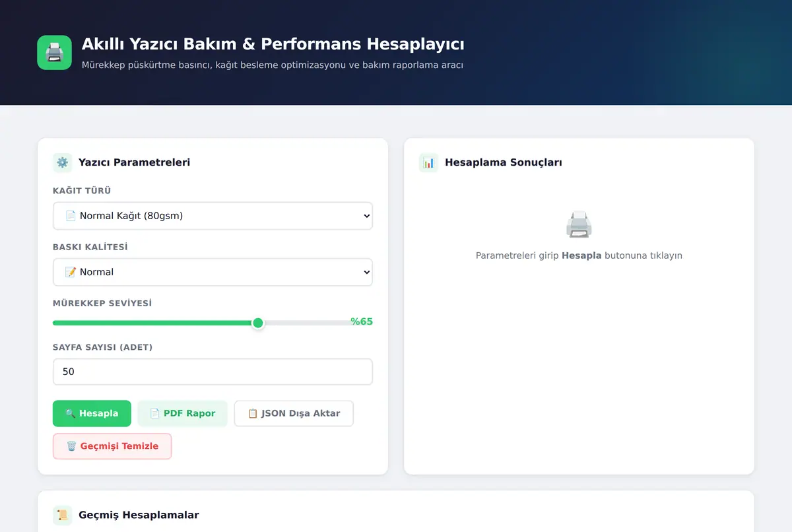
Task: Open the Kağıt Türü dropdown
Action: click(x=213, y=216)
